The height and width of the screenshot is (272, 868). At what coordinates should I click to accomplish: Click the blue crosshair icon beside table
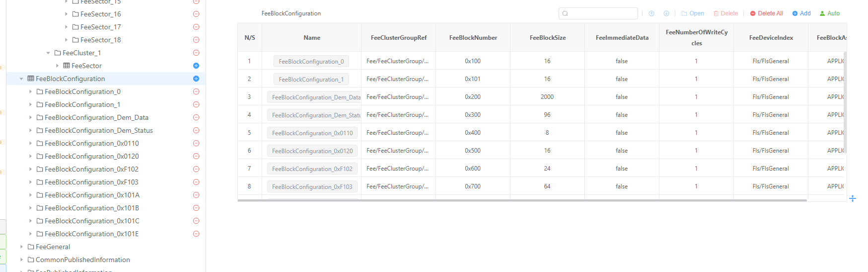853,198
